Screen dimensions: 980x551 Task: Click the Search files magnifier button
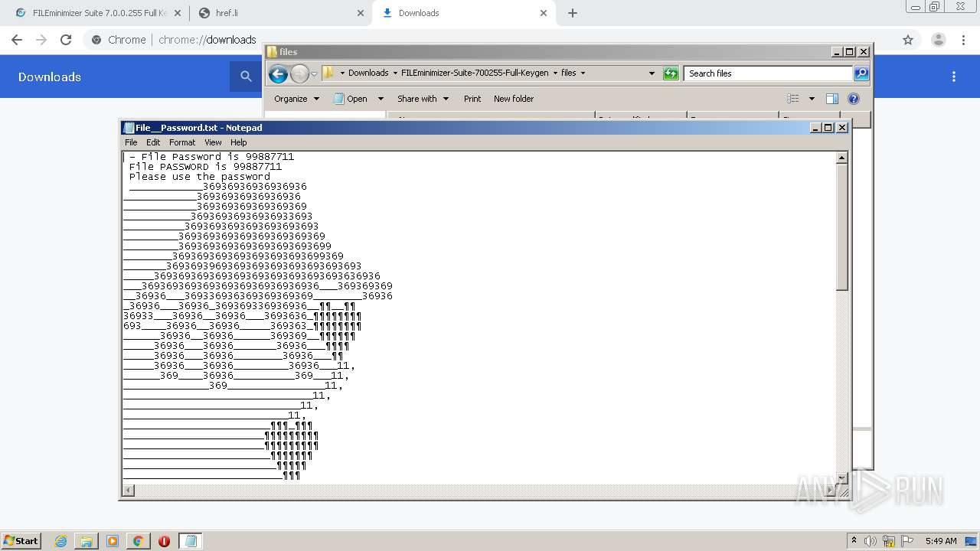pos(861,73)
